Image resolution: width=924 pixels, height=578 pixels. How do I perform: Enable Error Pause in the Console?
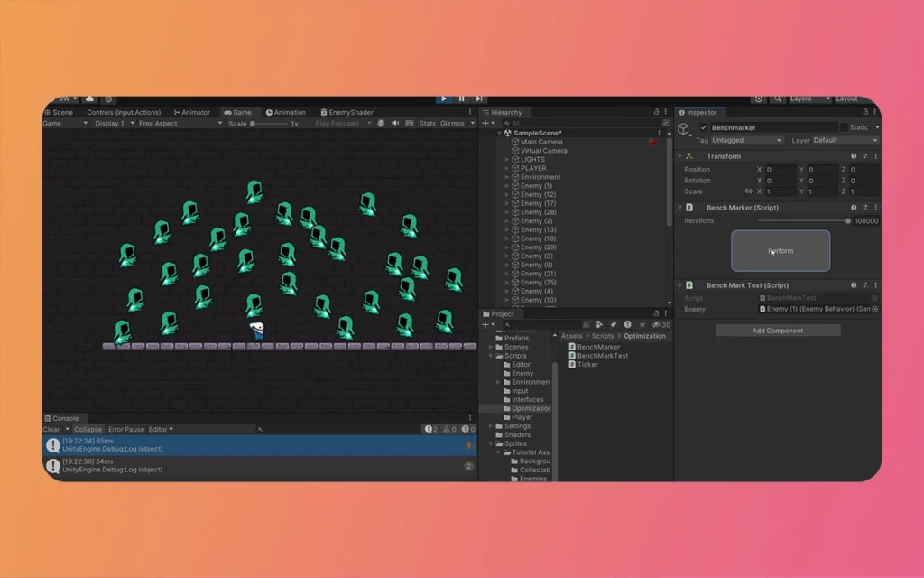point(127,429)
